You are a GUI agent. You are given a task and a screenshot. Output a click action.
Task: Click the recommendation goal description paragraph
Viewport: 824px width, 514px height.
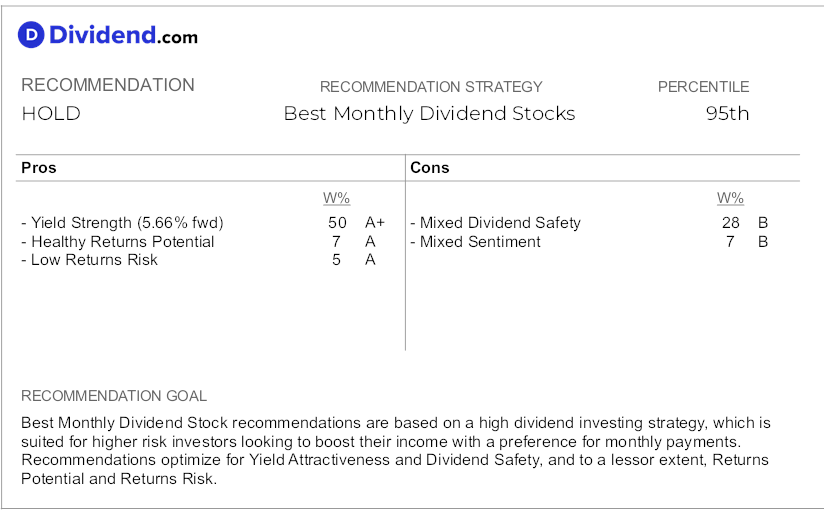coord(396,450)
